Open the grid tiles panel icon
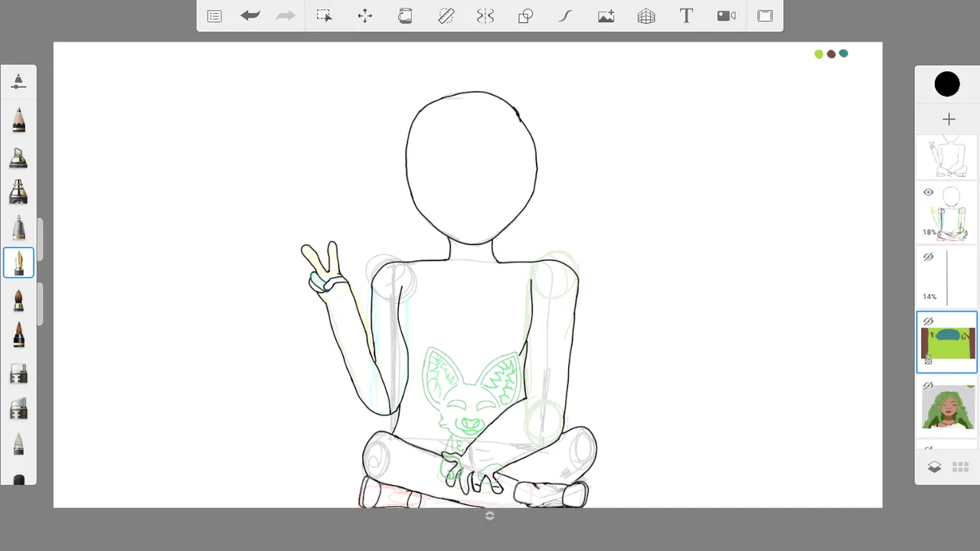Viewport: 980px width, 551px height. [x=960, y=467]
